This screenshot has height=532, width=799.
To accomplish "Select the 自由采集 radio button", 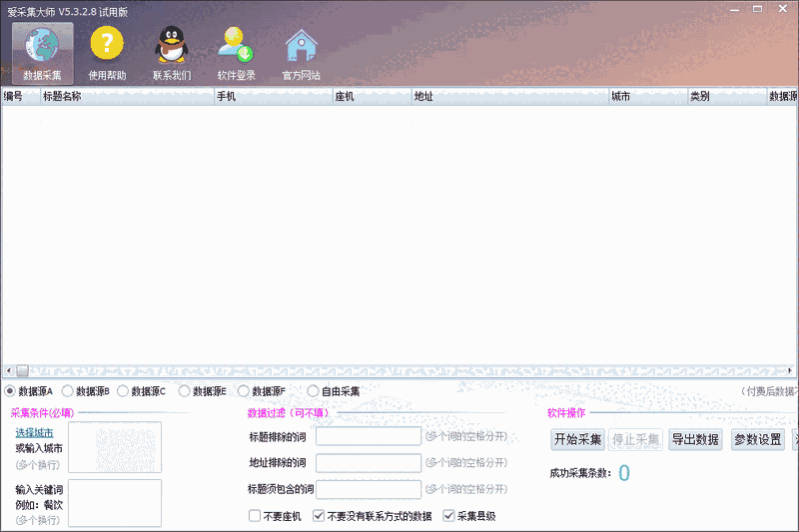I will pyautogui.click(x=313, y=391).
